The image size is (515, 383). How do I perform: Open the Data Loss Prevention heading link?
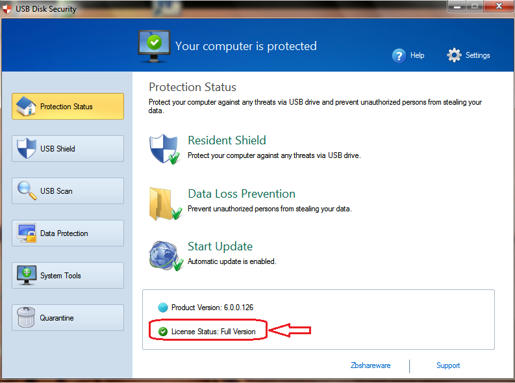242,194
